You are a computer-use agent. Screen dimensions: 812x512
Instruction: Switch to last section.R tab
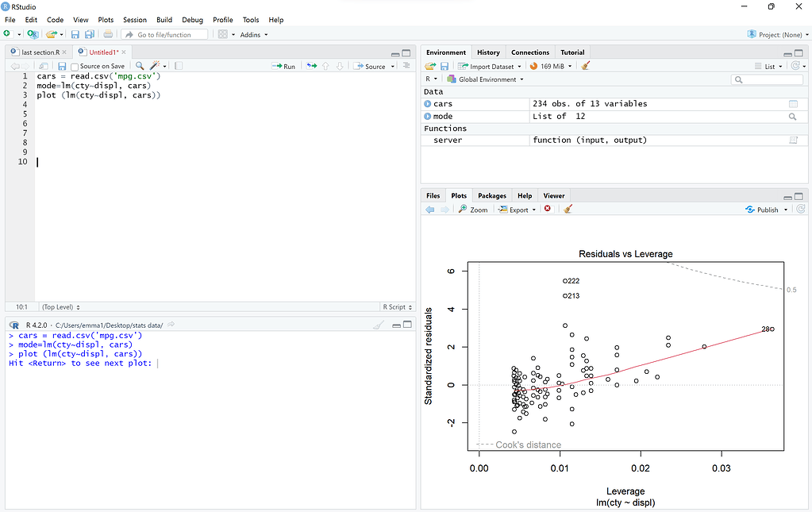click(x=40, y=52)
